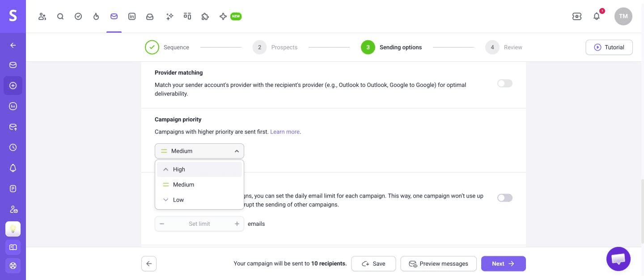Screen dimensions: 644x280
Task: Open the sidebar envelope-with-arrow icon
Action: (13, 127)
